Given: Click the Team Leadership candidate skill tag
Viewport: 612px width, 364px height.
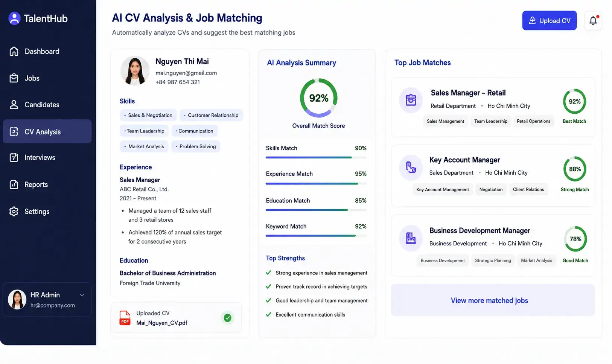Looking at the screenshot, I should [x=144, y=131].
